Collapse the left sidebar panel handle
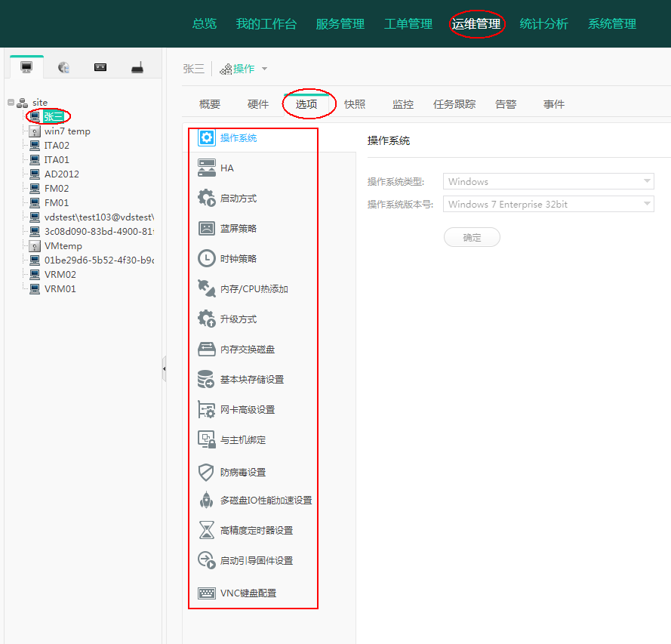Image resolution: width=671 pixels, height=644 pixels. coord(164,368)
